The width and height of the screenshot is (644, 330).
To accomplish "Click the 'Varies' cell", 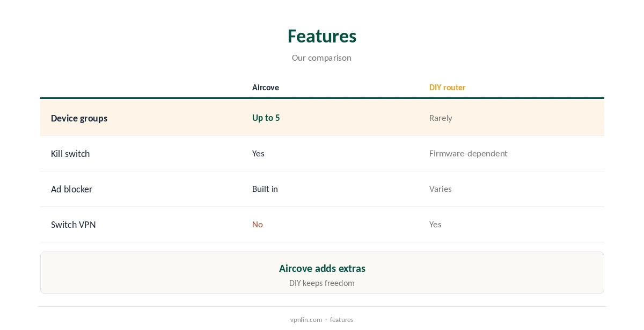I will 440,189.
